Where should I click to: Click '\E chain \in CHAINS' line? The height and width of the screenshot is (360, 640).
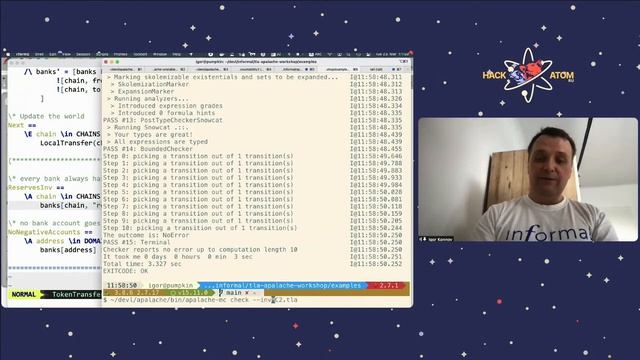[x=62, y=134]
